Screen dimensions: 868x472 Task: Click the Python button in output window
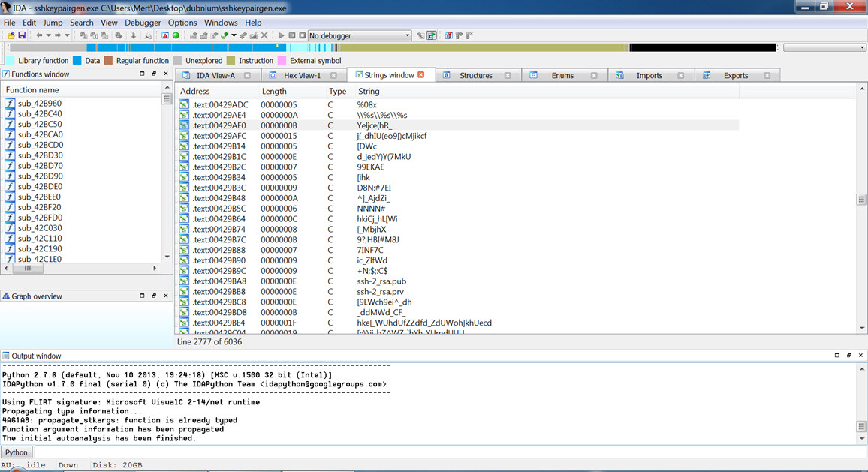(17, 452)
